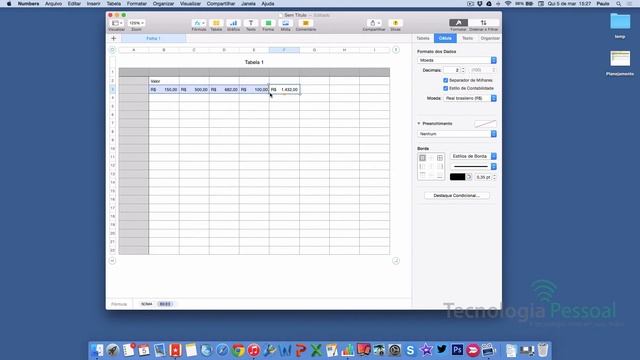Image resolution: width=640 pixels, height=360 pixels.
Task: Switch to the Célula inspector tab
Action: [445, 38]
